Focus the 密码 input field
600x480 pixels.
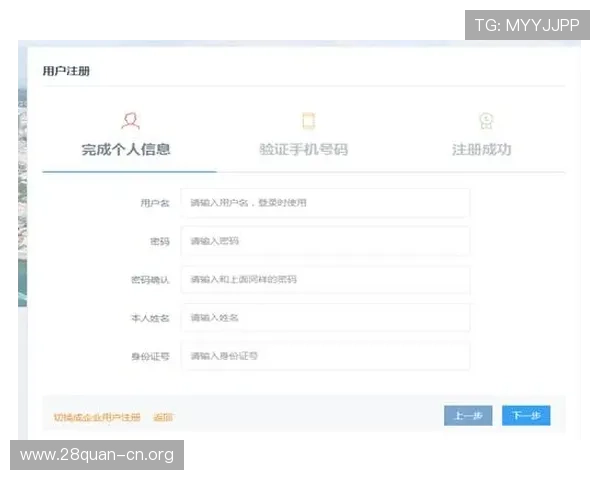[325, 241]
